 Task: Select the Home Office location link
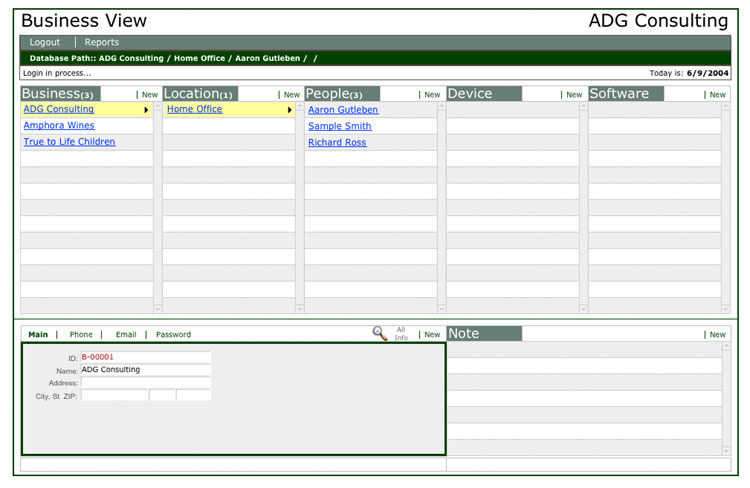(x=195, y=109)
